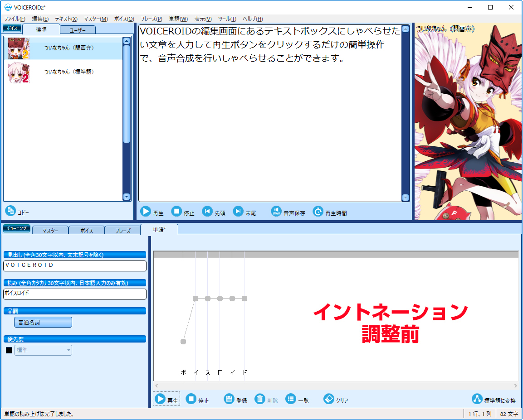Viewport: 523px width, 420px height.
Task: Click the ボイス panel label above voice list
Action: (x=12, y=28)
